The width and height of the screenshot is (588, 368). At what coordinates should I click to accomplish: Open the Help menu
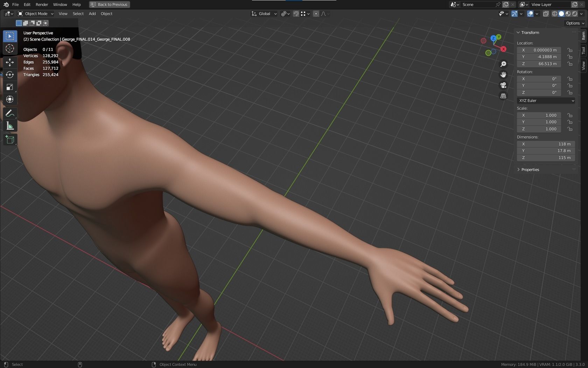(76, 5)
